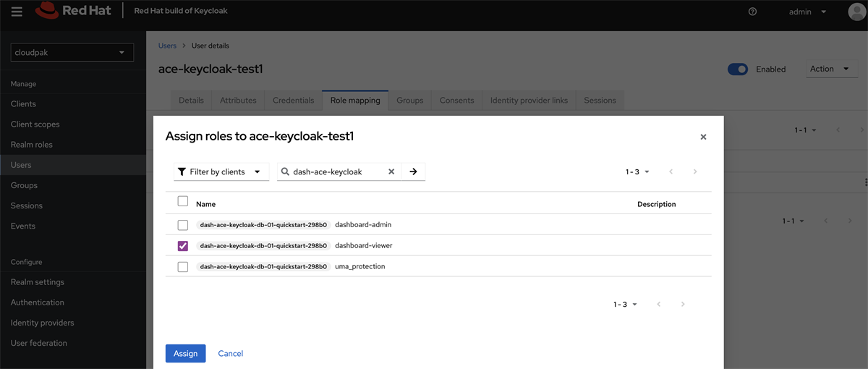Image resolution: width=868 pixels, height=369 pixels.
Task: Click the Name column header
Action: coord(206,204)
